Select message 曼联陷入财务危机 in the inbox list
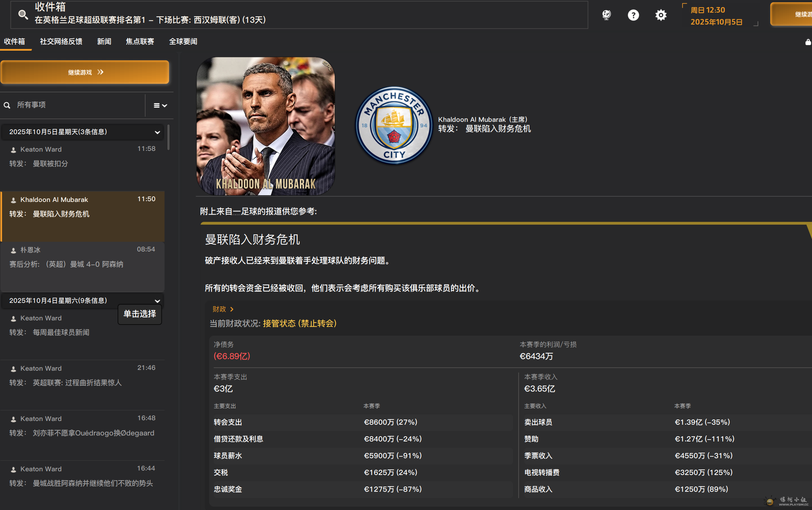 tap(83, 216)
